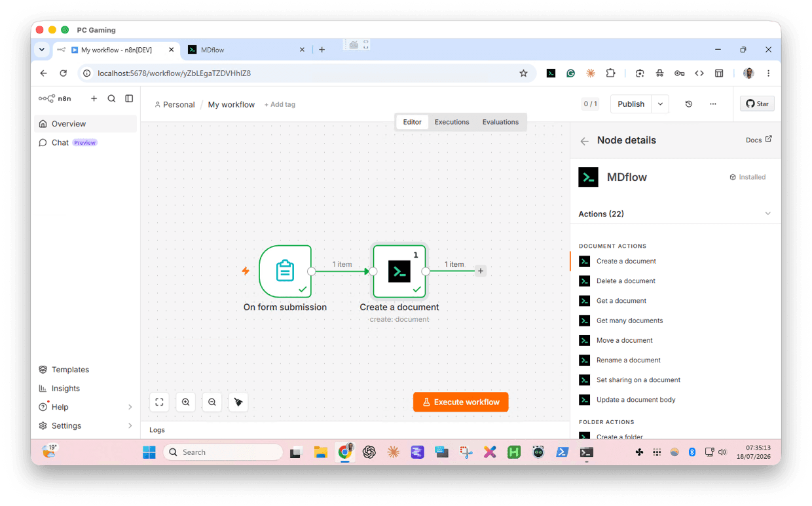The height and width of the screenshot is (506, 812).
Task: Zoom out on the workflow canvas
Action: (212, 402)
